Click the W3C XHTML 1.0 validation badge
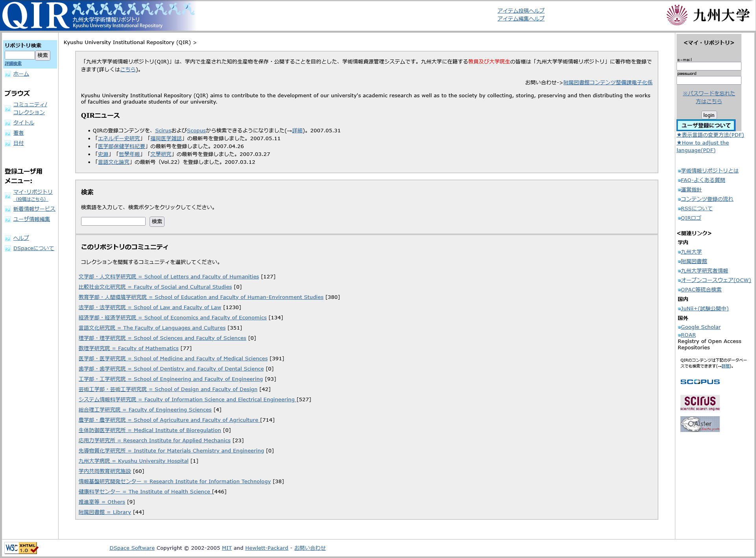 [x=22, y=547]
